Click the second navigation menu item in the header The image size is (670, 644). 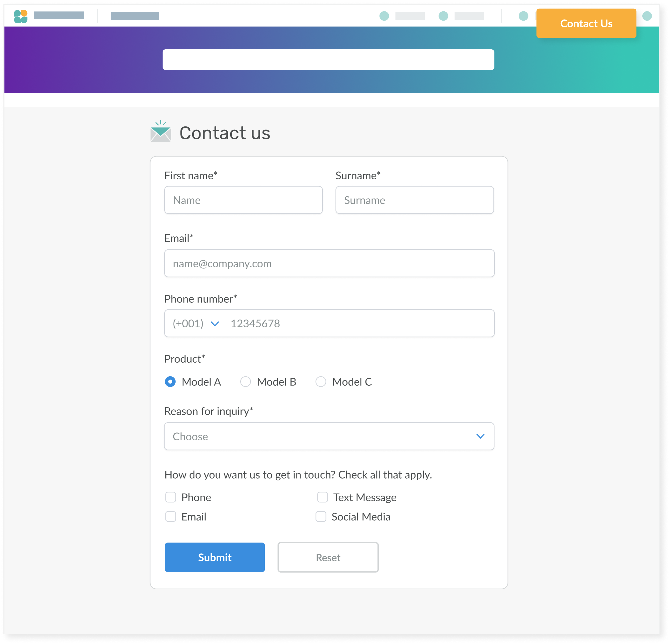coord(135,16)
